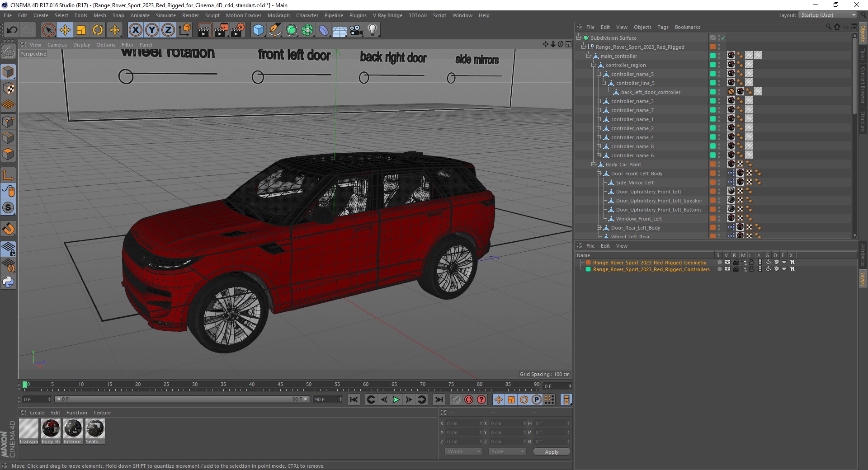Open the Simulate menu
This screenshot has width=868, height=470.
tap(166, 15)
